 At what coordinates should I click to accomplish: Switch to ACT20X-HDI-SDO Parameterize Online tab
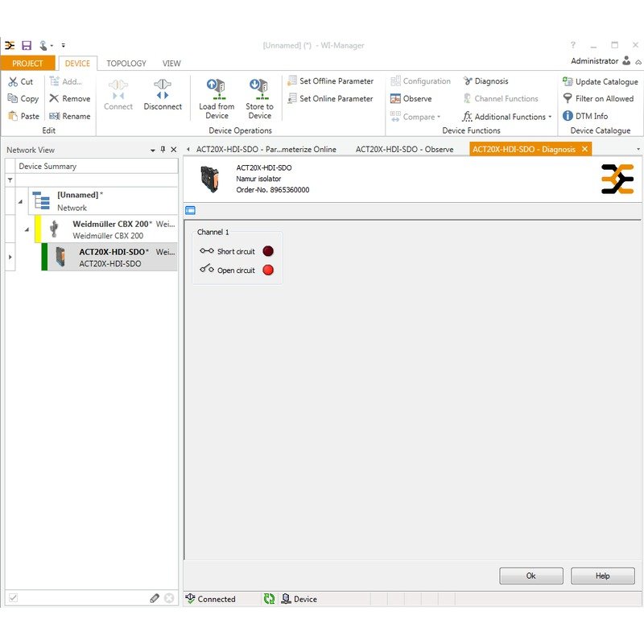pyautogui.click(x=266, y=150)
